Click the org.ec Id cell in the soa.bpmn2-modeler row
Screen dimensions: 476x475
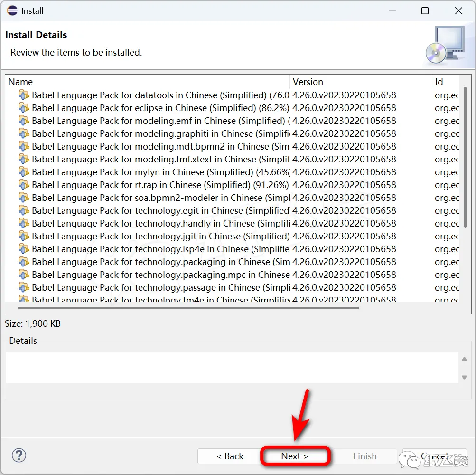point(447,198)
